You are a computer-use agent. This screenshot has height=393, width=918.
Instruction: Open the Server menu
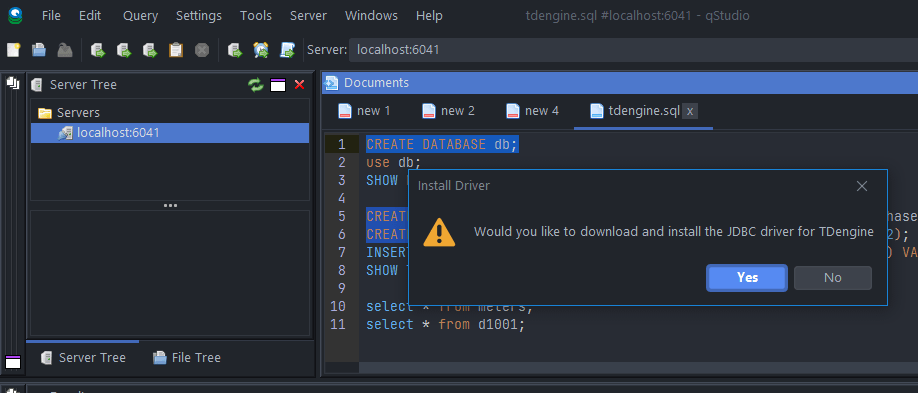click(309, 16)
